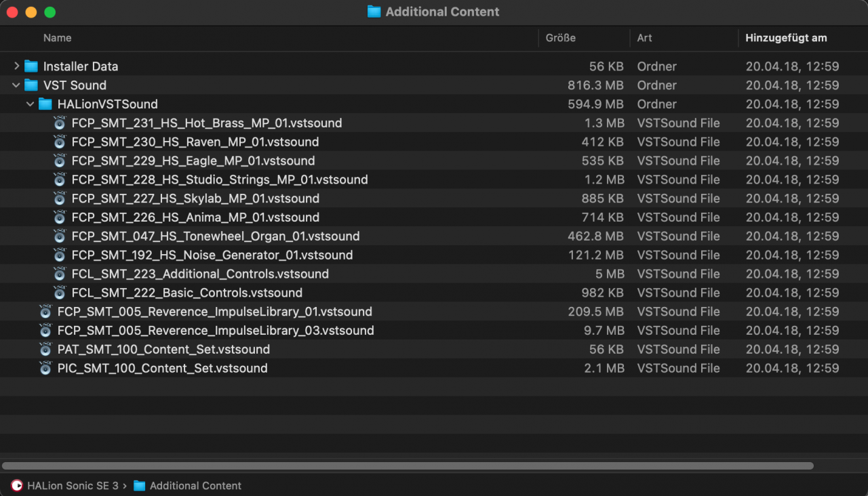This screenshot has height=496, width=868.
Task: Click HALion Sonic SE 3 in path bar
Action: [x=73, y=486]
